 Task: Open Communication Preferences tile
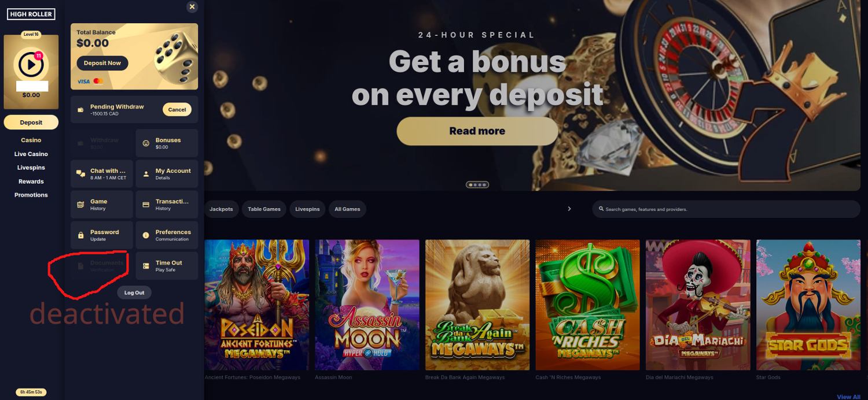coord(167,235)
